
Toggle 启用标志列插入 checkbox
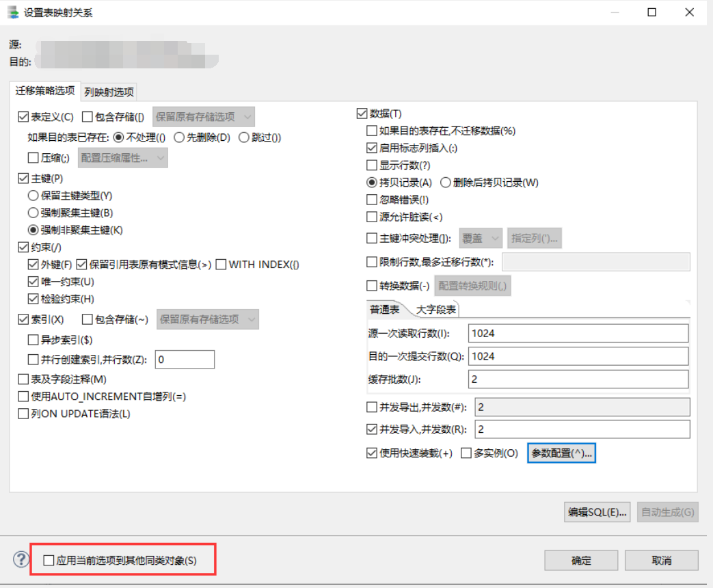pos(372,148)
